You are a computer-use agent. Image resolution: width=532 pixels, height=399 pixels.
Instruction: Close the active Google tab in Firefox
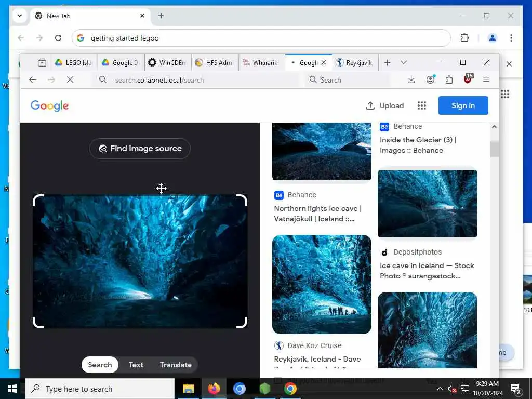coord(324,62)
